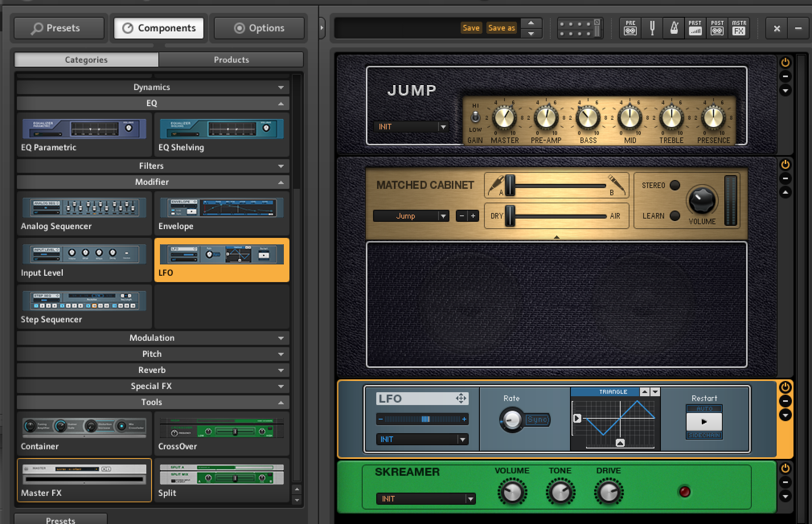Click Save preset button
Image resolution: width=812 pixels, height=524 pixels.
tap(471, 27)
